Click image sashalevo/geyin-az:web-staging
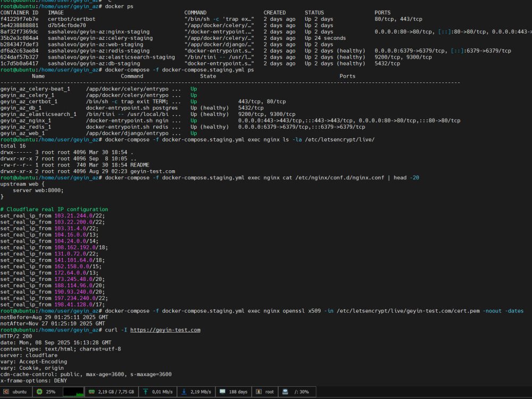 (95, 45)
